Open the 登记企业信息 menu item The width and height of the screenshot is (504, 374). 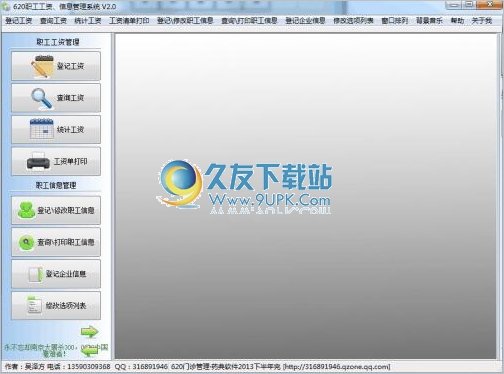click(305, 21)
